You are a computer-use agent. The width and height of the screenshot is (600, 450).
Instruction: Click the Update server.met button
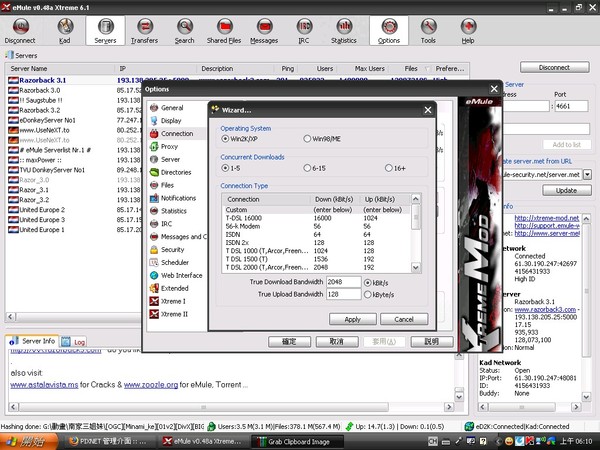566,191
